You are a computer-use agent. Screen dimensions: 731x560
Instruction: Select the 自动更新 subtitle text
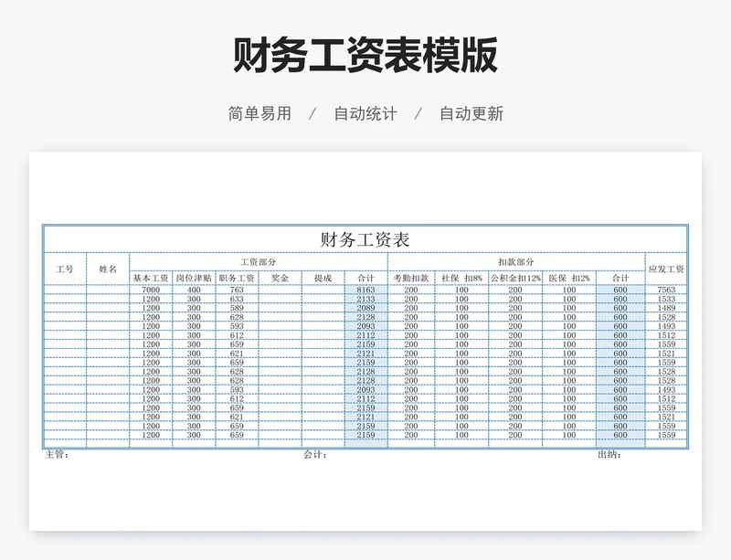pyautogui.click(x=471, y=113)
